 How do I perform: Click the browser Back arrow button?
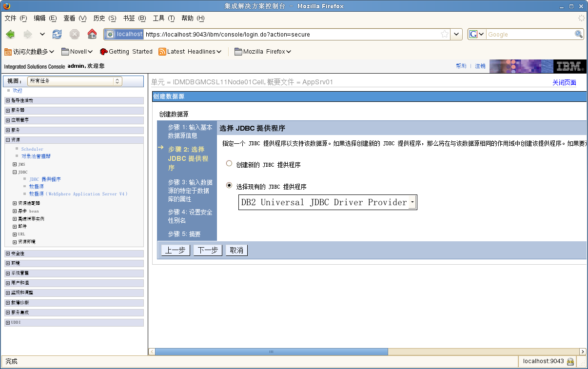tap(10, 34)
